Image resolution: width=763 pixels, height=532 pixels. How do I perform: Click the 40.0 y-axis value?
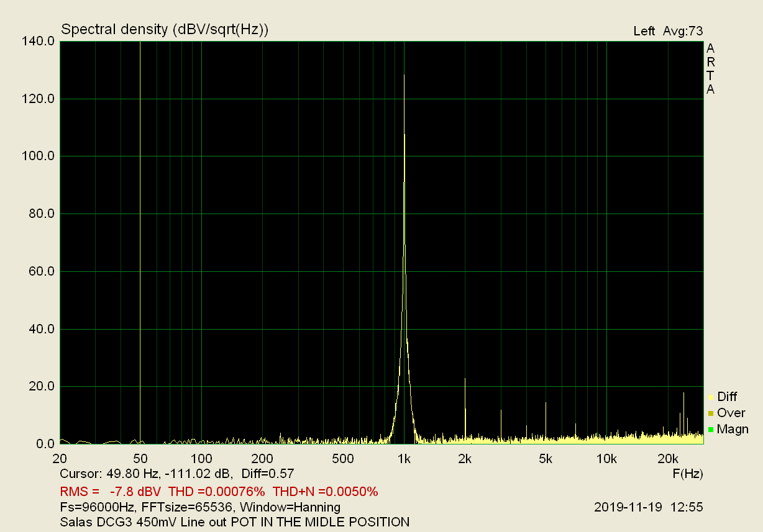pos(42,329)
